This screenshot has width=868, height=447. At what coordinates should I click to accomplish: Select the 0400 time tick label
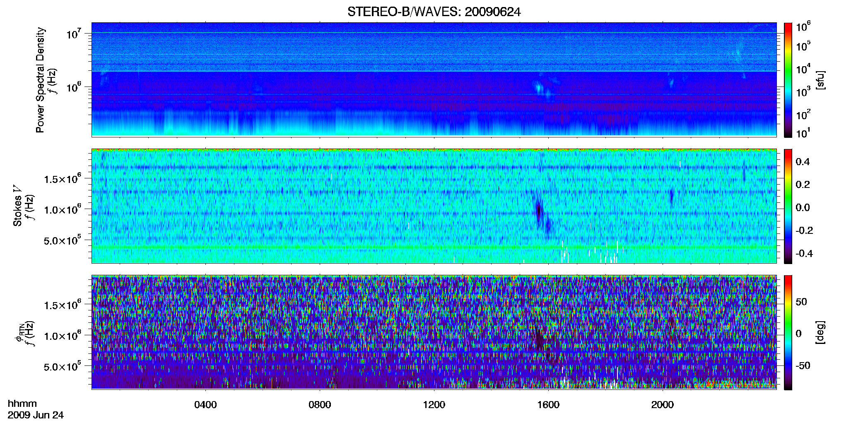pyautogui.click(x=205, y=404)
